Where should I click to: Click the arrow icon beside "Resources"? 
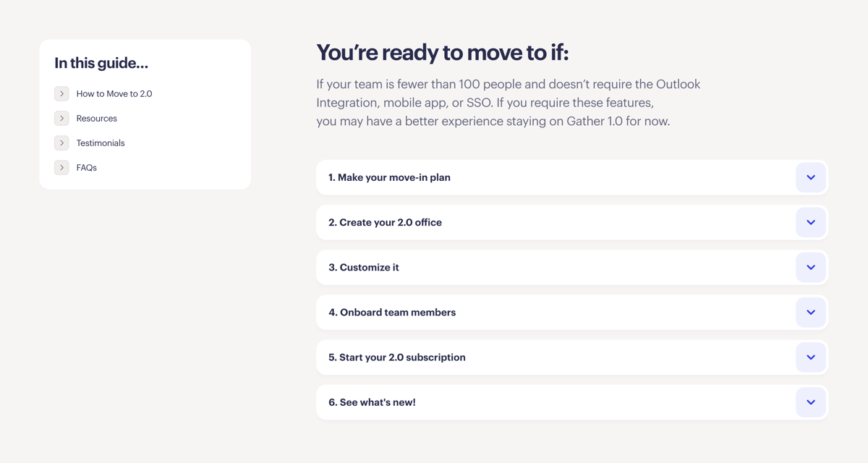point(61,118)
